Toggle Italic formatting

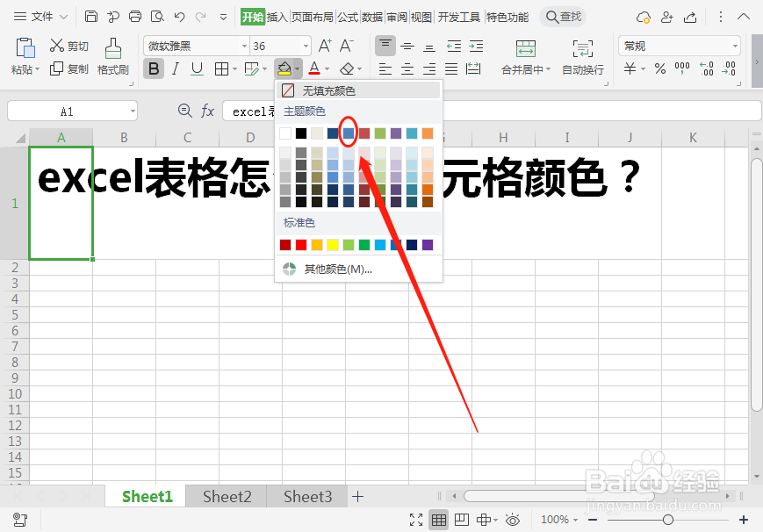point(176,68)
